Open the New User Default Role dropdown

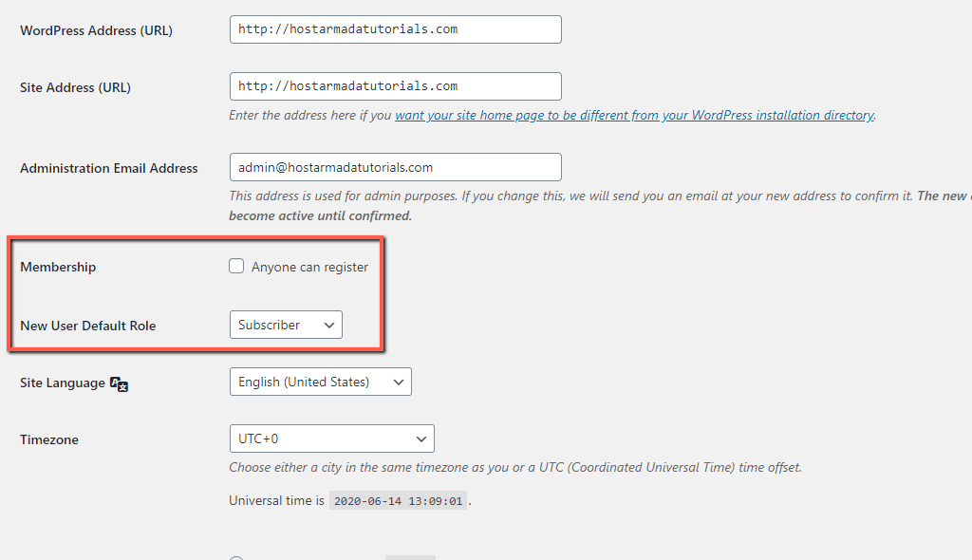point(285,324)
